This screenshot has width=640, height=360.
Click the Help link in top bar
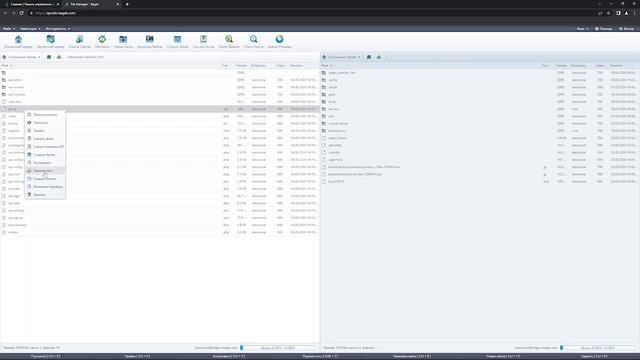point(604,29)
